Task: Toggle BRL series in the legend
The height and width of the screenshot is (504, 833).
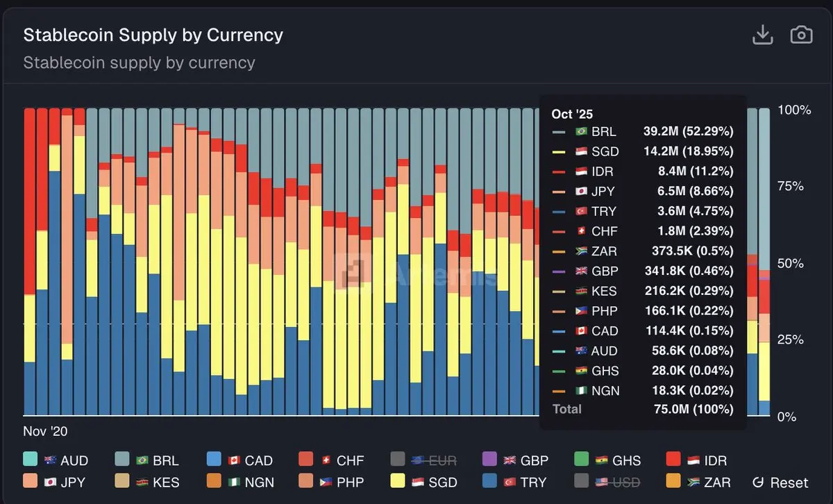Action: point(165,460)
